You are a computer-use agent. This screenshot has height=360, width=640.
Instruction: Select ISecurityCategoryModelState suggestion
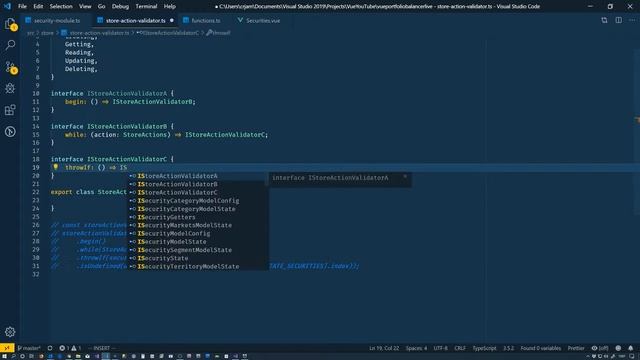point(198,209)
